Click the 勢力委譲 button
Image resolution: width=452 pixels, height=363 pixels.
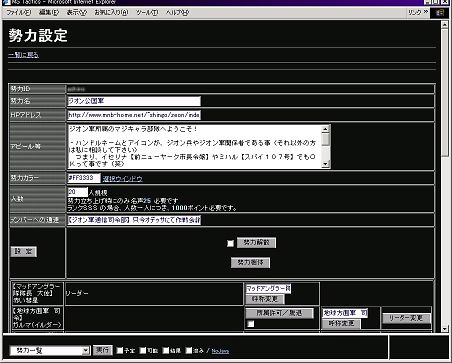click(250, 262)
